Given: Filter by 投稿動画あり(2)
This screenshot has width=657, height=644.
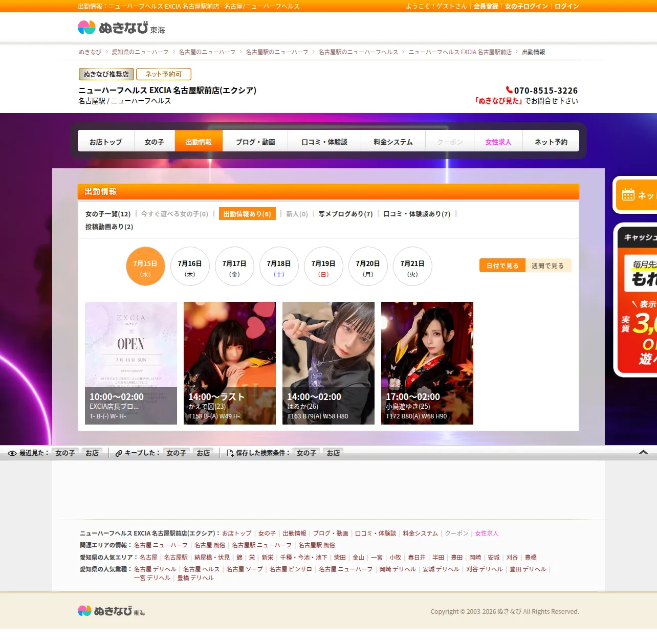Looking at the screenshot, I should pos(109,227).
